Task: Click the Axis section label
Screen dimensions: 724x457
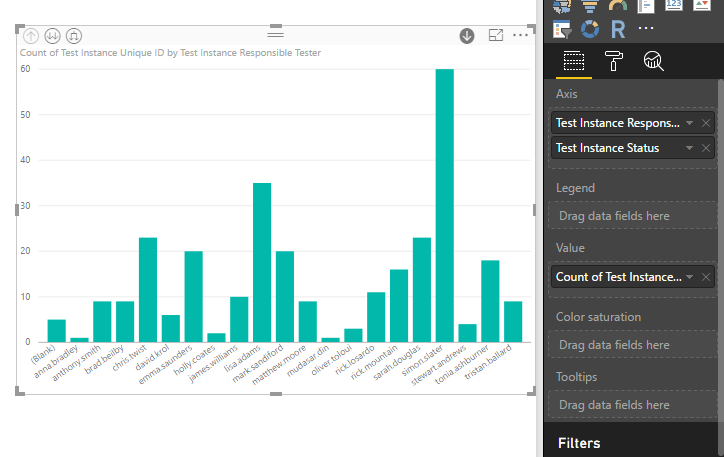Action: [567, 94]
